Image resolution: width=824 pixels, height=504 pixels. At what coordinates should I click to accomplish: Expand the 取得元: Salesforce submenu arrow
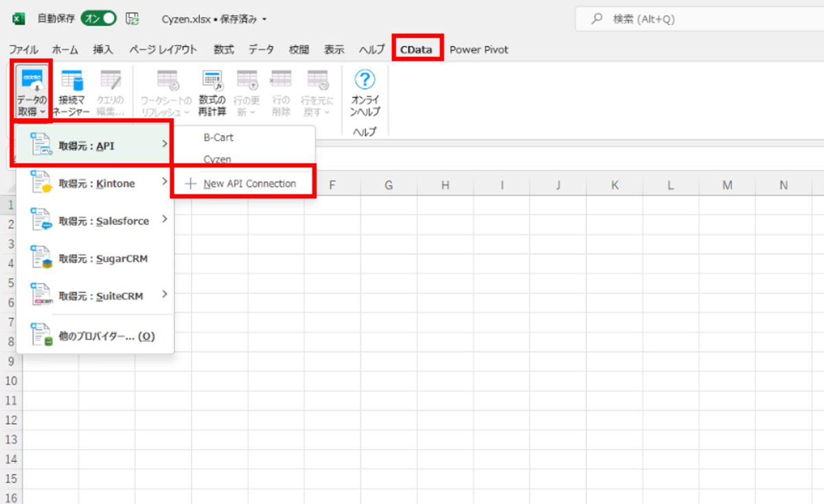pyautogui.click(x=164, y=220)
